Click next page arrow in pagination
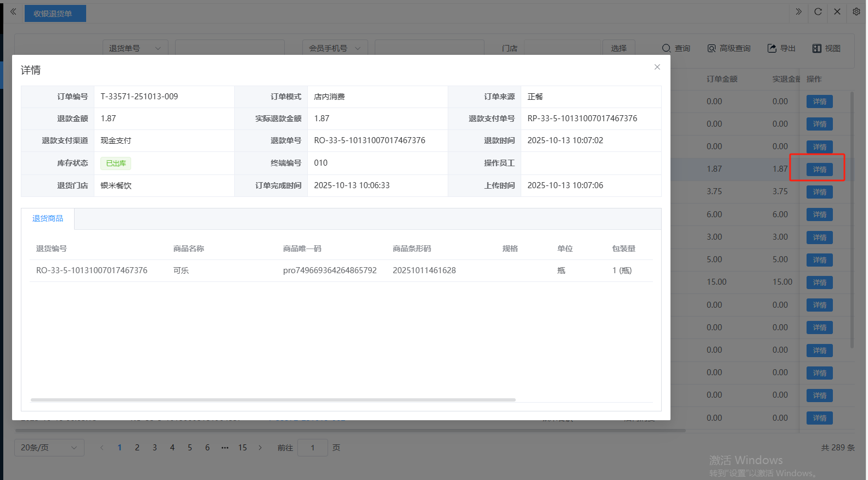Viewport: 868px width, 480px height. [x=260, y=448]
